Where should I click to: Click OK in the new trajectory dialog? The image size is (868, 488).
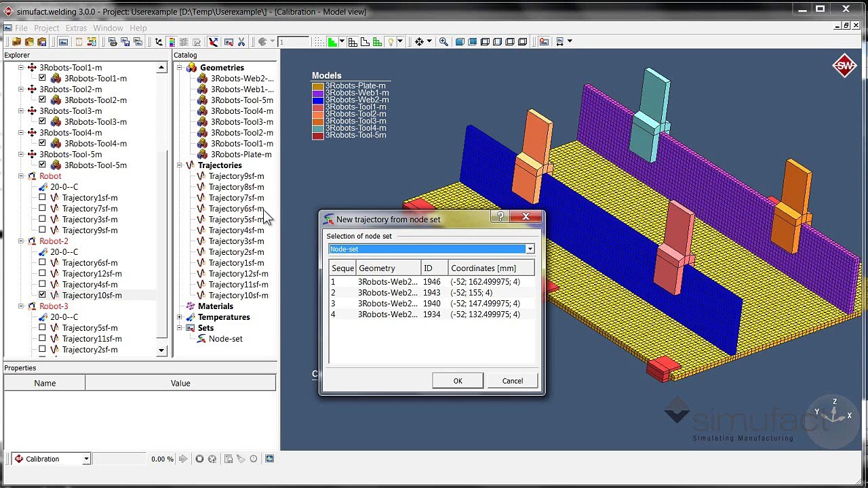pyautogui.click(x=458, y=381)
